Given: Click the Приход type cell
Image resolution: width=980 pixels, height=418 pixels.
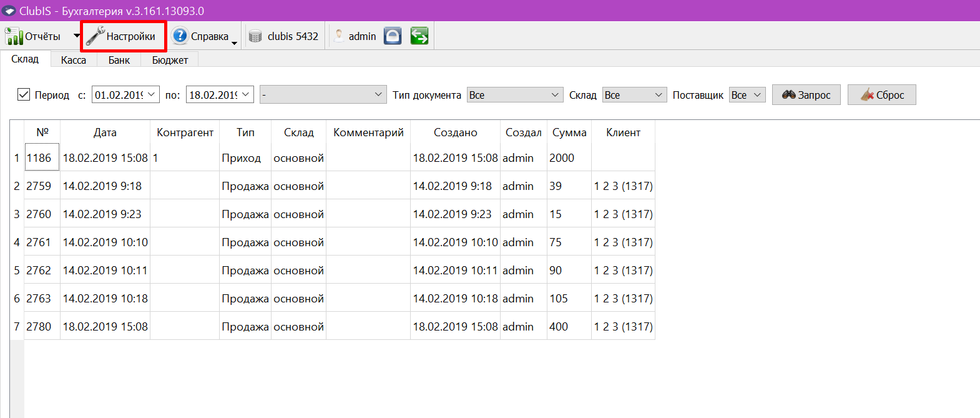Looking at the screenshot, I should coord(245,157).
